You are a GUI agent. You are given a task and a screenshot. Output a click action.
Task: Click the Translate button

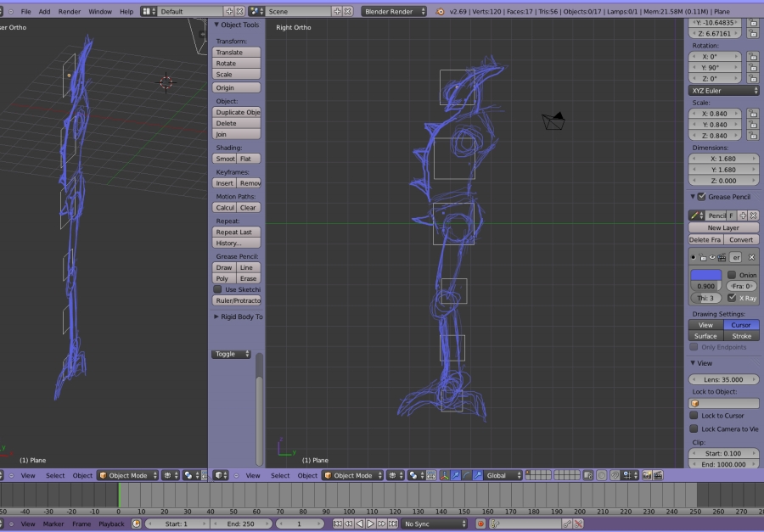(236, 52)
